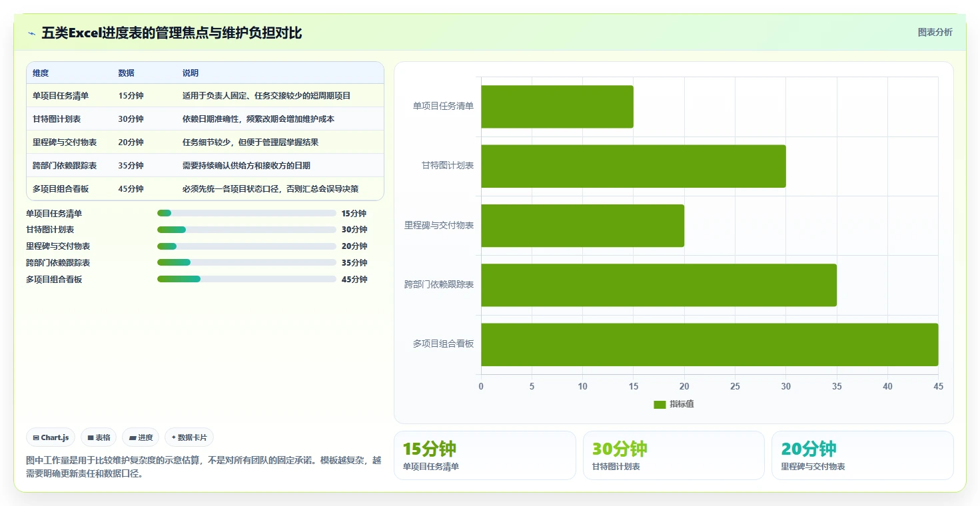The width and height of the screenshot is (980, 506).
Task: Open the 15分钟 单项目任务清单 data card
Action: coord(484,455)
